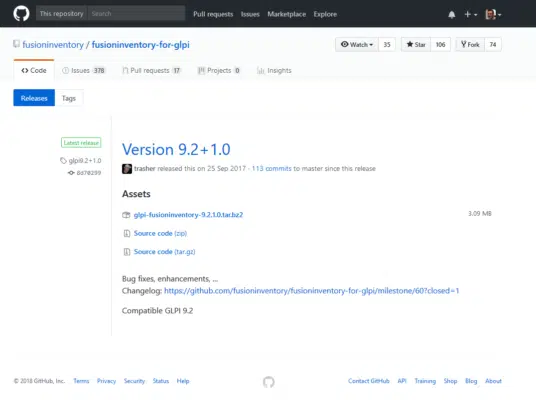Open Marketplace in top navigation

click(x=286, y=14)
